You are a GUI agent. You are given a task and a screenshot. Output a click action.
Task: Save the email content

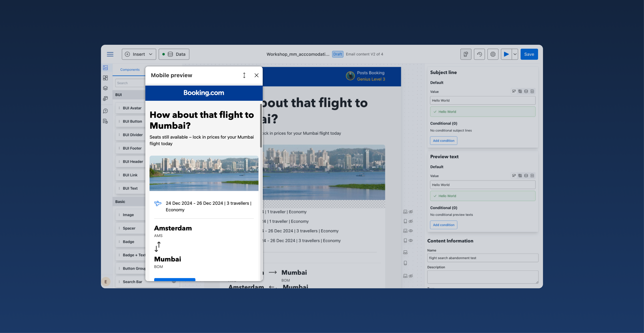(529, 54)
